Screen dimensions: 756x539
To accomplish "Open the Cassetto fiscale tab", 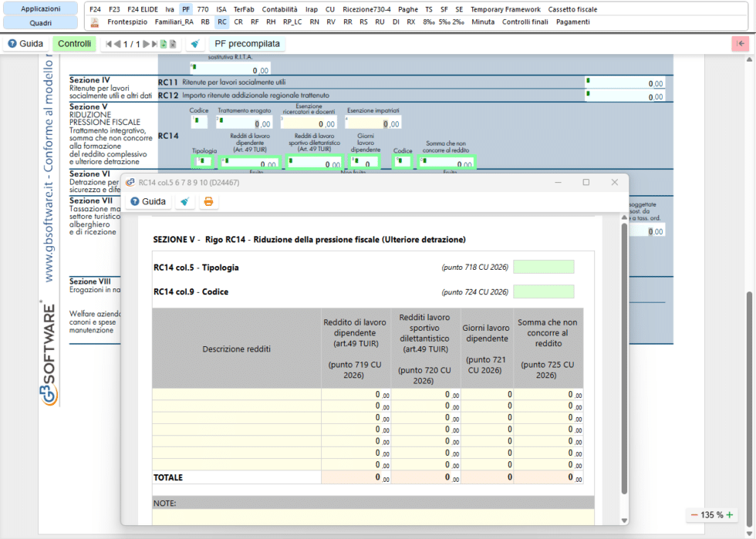I will [x=572, y=9].
